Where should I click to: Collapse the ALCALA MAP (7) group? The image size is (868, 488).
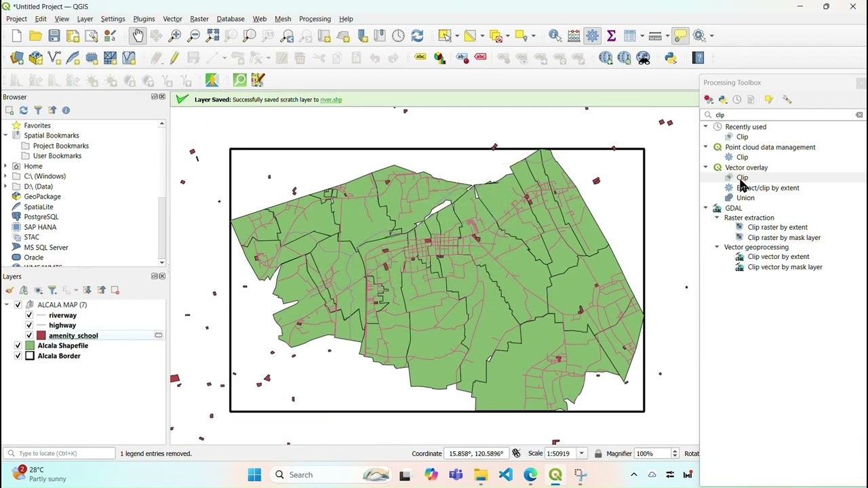coord(7,305)
